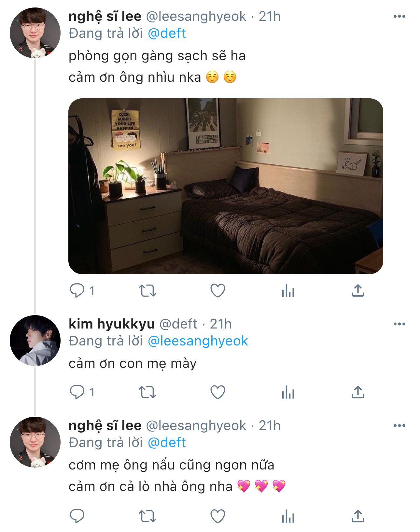Open the @deft mention in first tweet

(167, 33)
